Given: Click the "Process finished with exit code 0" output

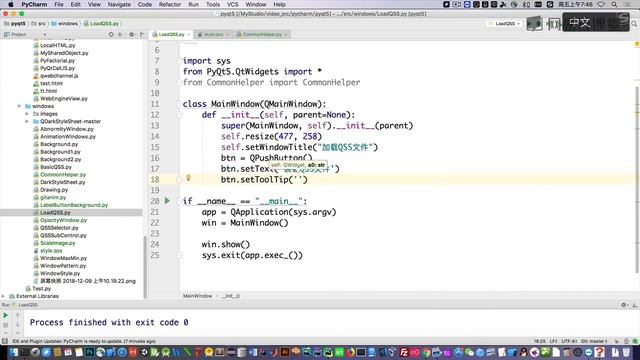Looking at the screenshot, I should pyautogui.click(x=109, y=322).
